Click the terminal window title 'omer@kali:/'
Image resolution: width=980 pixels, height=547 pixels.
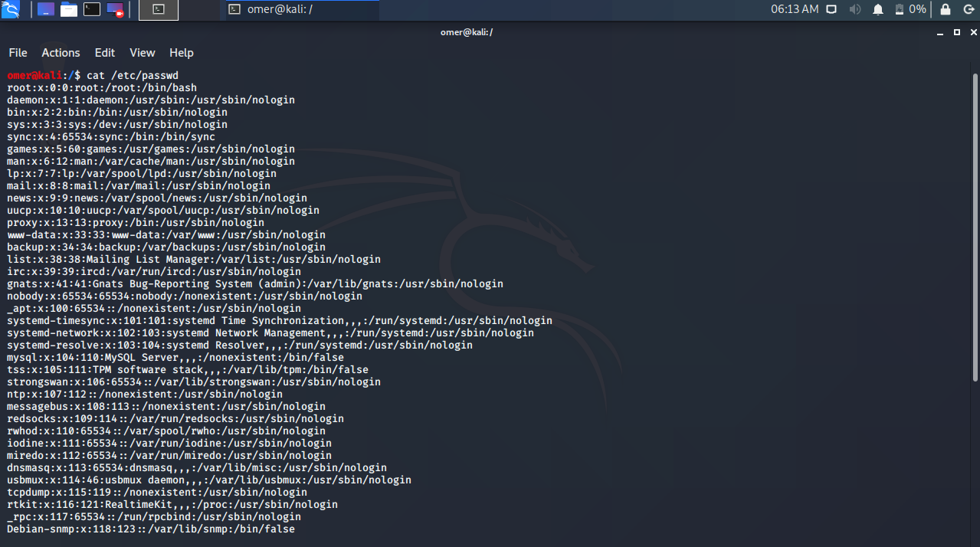pos(466,32)
